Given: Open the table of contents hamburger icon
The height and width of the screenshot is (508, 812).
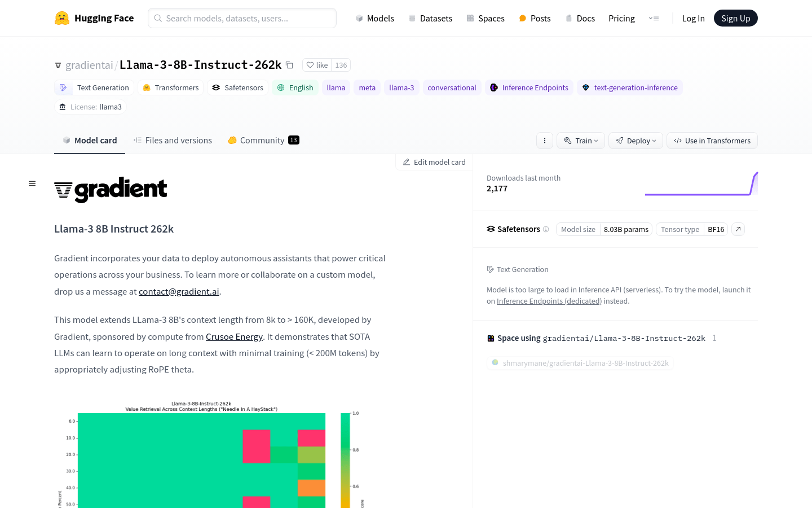Looking at the screenshot, I should (32, 183).
